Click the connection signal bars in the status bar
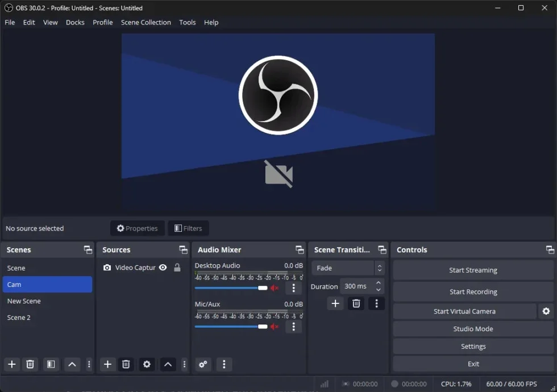The image size is (557, 392). 325,384
